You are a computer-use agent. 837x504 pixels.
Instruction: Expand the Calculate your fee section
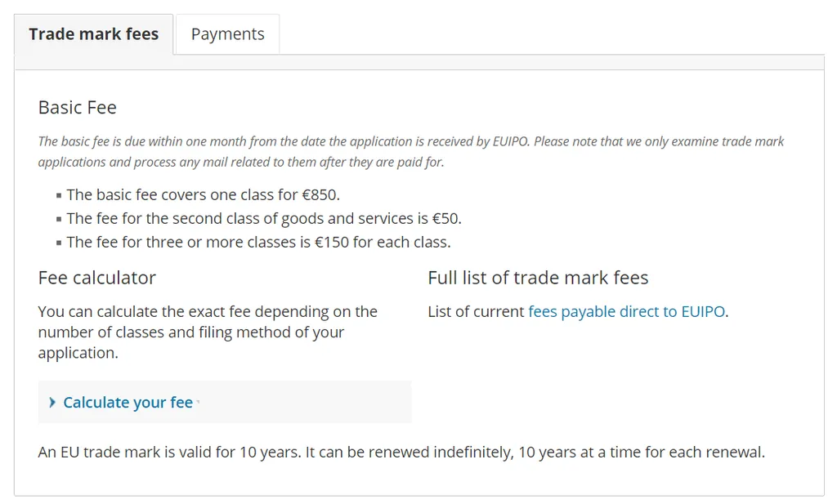(128, 402)
